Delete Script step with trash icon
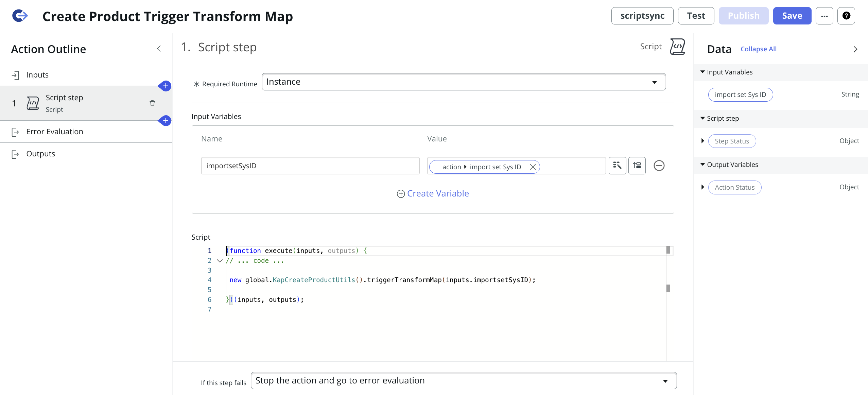Viewport: 868px width, 395px height. pos(152,103)
